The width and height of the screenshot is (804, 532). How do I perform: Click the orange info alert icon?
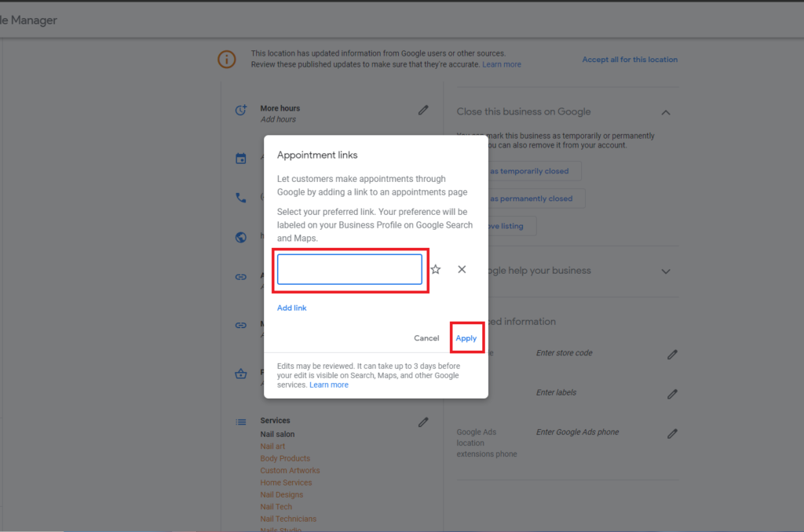(x=227, y=59)
